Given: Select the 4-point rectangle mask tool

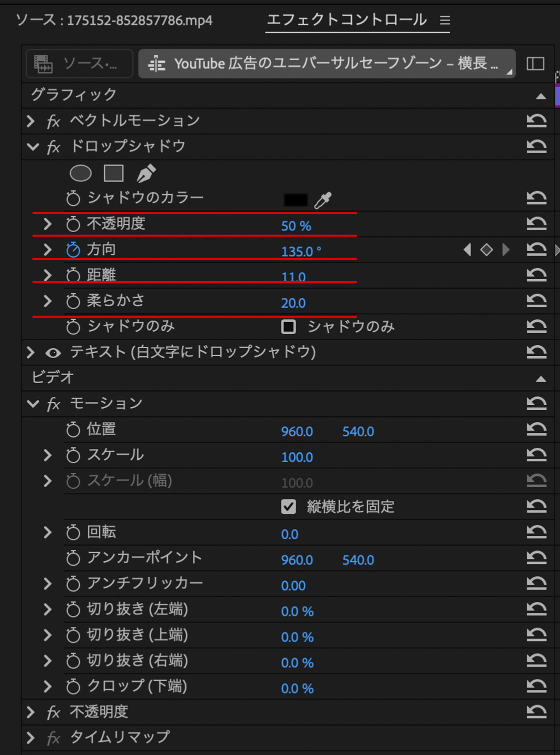Looking at the screenshot, I should 113,174.
